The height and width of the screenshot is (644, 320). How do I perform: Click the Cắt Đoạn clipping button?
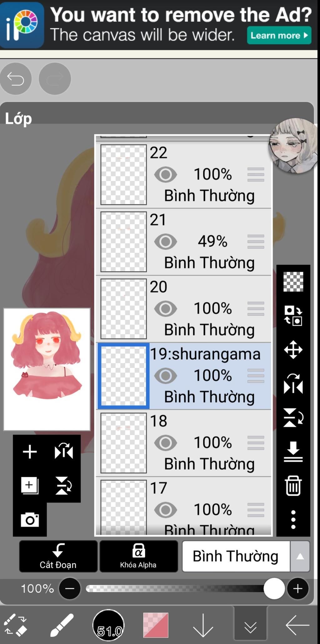[x=58, y=556]
